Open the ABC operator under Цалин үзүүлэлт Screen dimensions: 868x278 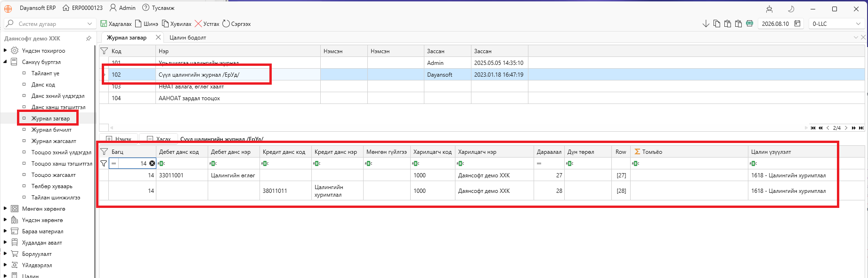point(754,163)
